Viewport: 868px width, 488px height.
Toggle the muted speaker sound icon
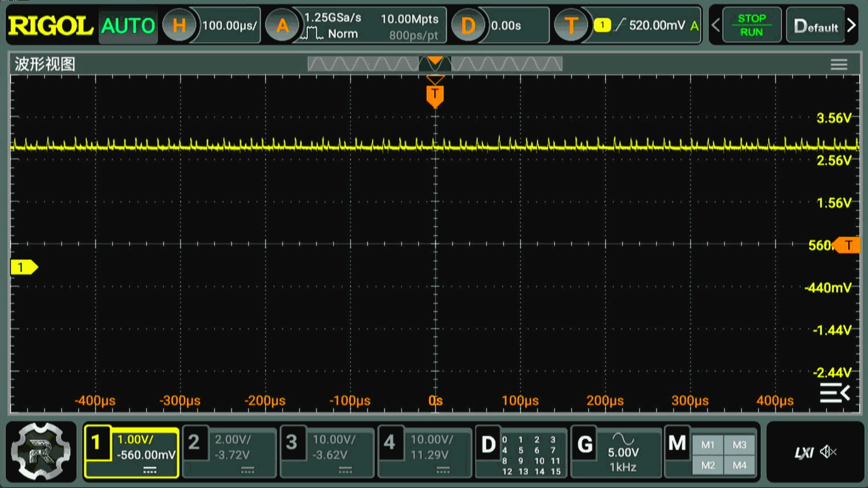point(828,451)
